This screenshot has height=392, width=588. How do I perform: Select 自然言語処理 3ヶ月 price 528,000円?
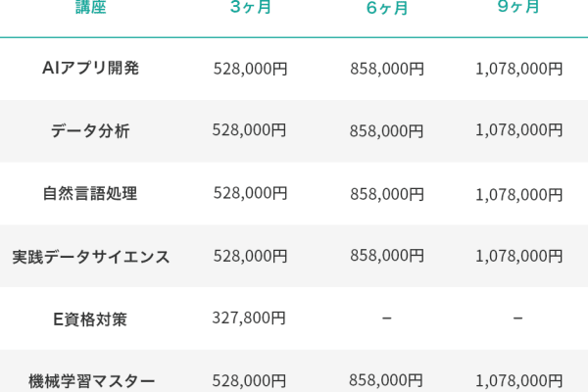coord(250,193)
